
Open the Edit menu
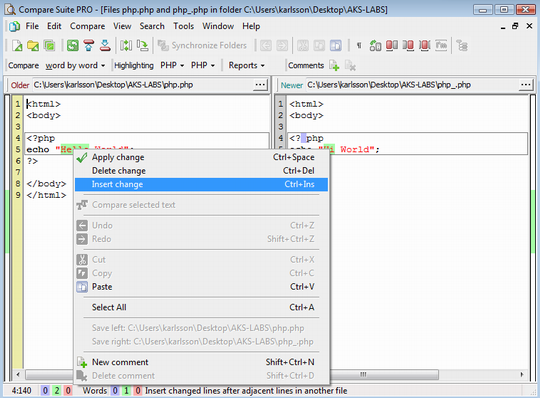coord(54,26)
